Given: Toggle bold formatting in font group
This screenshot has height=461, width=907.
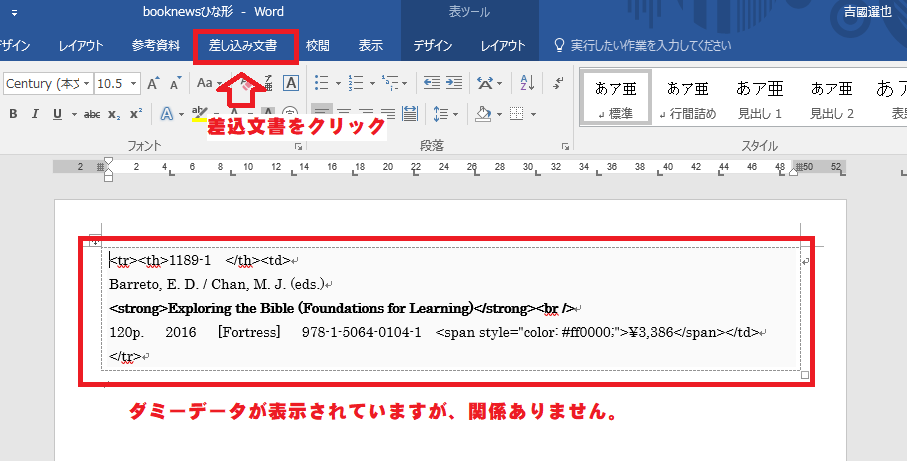Looking at the screenshot, I should (x=13, y=113).
